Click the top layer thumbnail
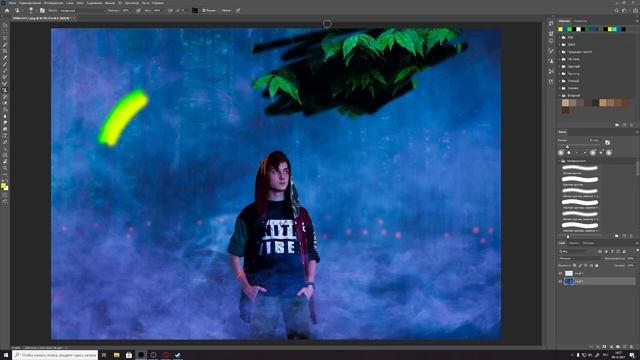This screenshot has width=640, height=360. pyautogui.click(x=569, y=273)
